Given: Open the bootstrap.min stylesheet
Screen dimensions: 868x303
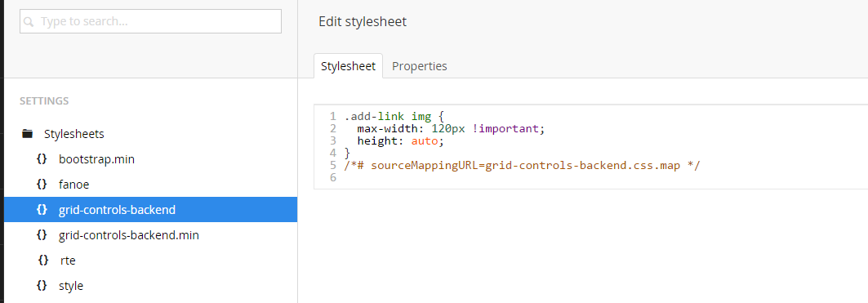Looking at the screenshot, I should 96,159.
